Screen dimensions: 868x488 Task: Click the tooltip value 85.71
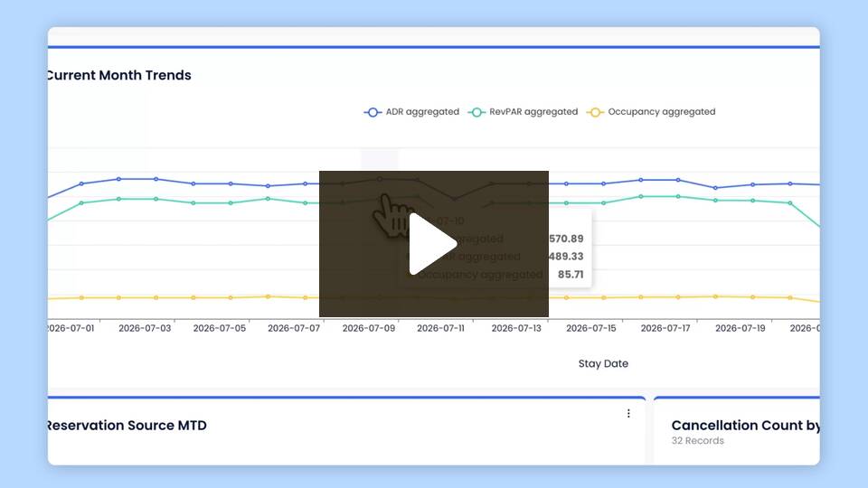click(x=571, y=274)
